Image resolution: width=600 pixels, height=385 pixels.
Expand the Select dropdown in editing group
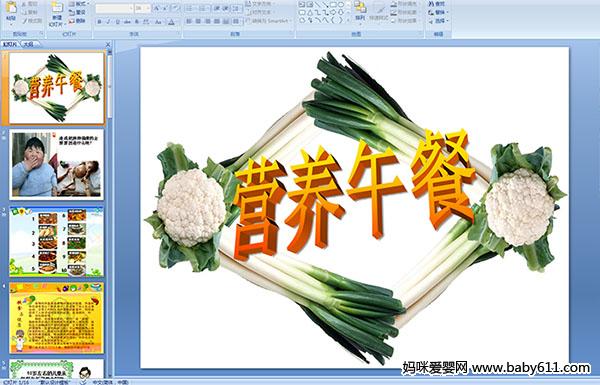(x=438, y=21)
